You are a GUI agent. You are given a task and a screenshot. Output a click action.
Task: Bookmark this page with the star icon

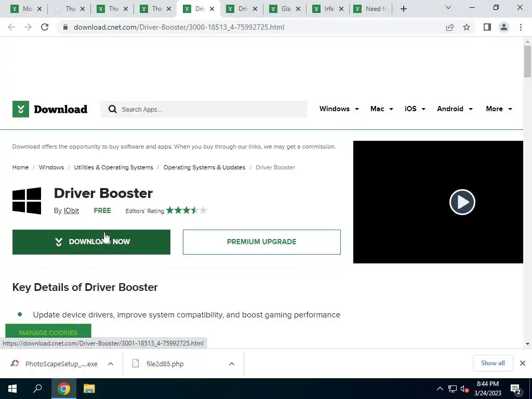[x=467, y=27]
